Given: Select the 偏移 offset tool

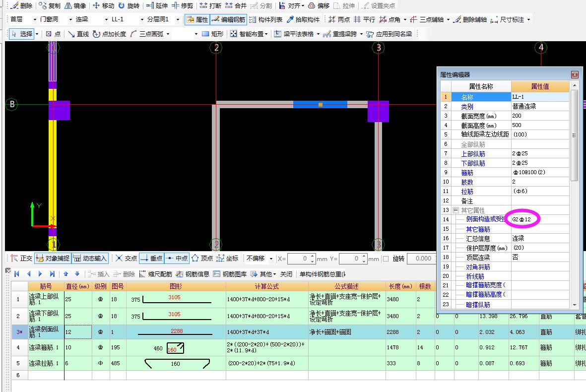Looking at the screenshot, I should point(319,5).
